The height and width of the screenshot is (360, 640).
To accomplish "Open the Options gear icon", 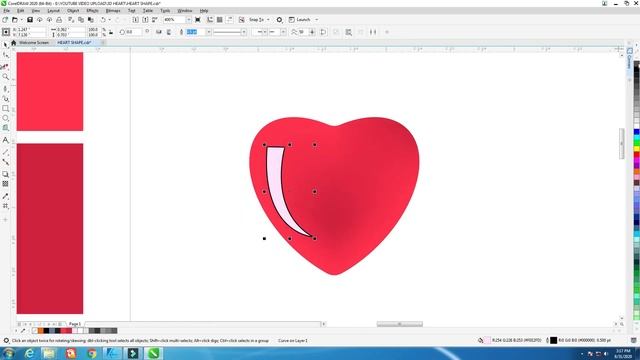I will click(280, 20).
